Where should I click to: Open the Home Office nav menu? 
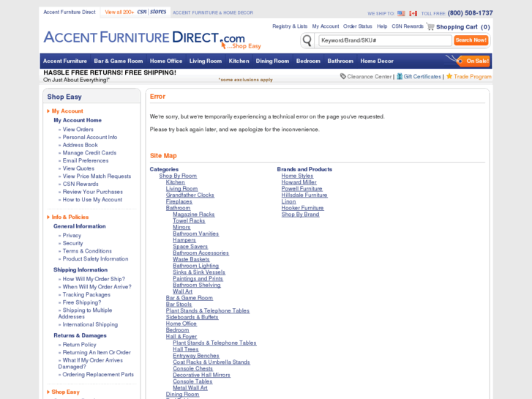pyautogui.click(x=166, y=61)
